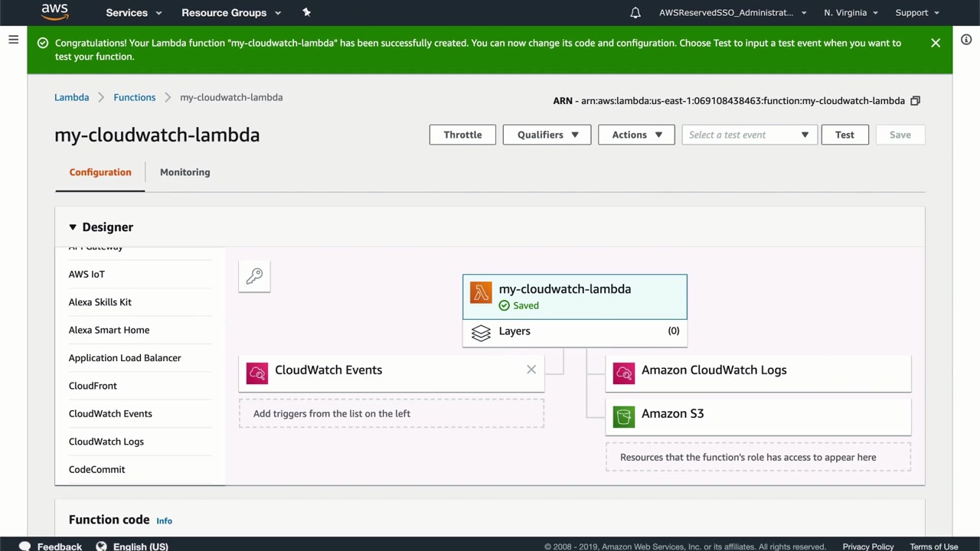Click the pin shortcuts icon
The height and width of the screenshot is (551, 980).
[x=307, y=12]
